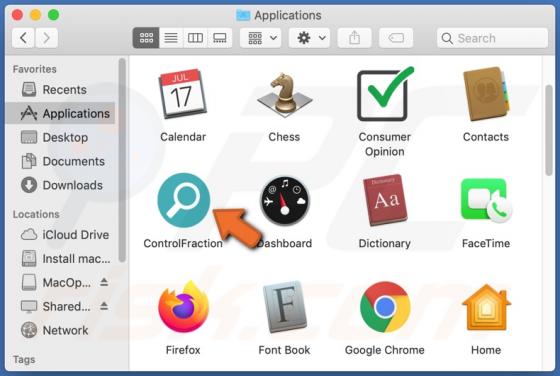Click the sidebar scrollbar
This screenshot has height=376, width=560.
(x=122, y=160)
